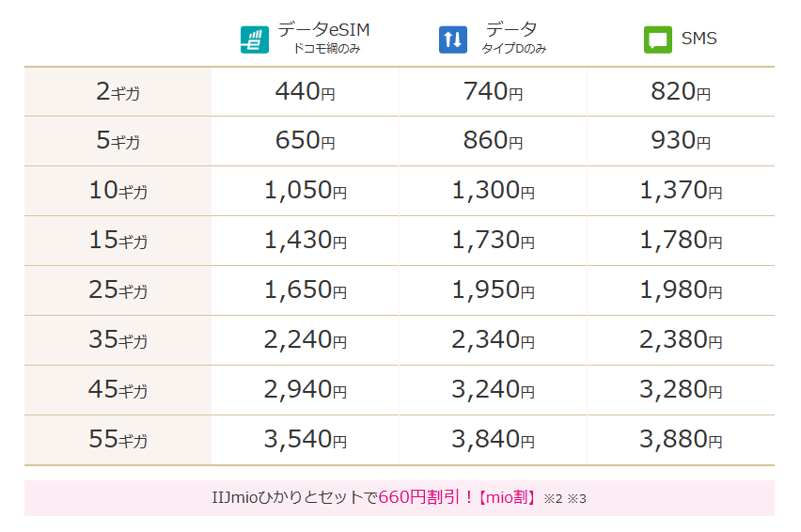Screen dimensions: 801x532
Task: Click the ※3 footnote reference
Action: [x=576, y=499]
